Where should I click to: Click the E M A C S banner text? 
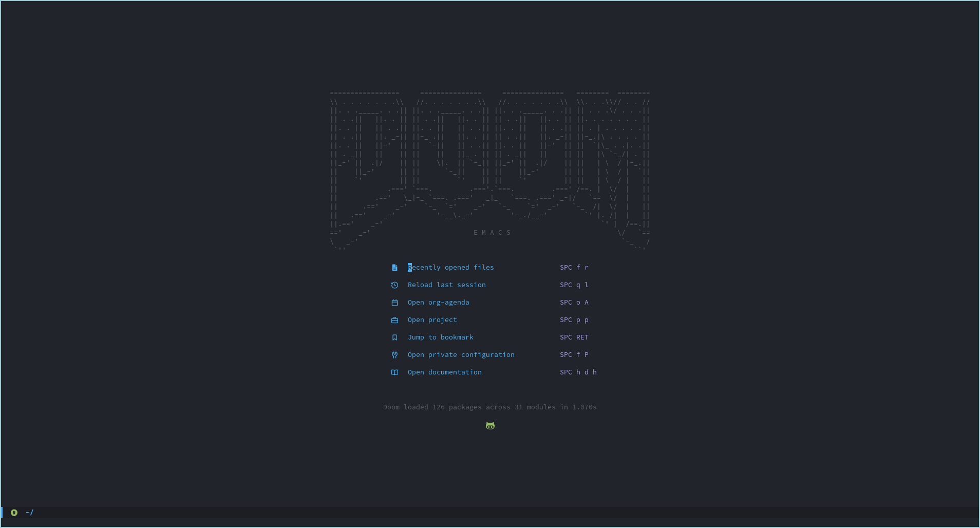tap(492, 233)
